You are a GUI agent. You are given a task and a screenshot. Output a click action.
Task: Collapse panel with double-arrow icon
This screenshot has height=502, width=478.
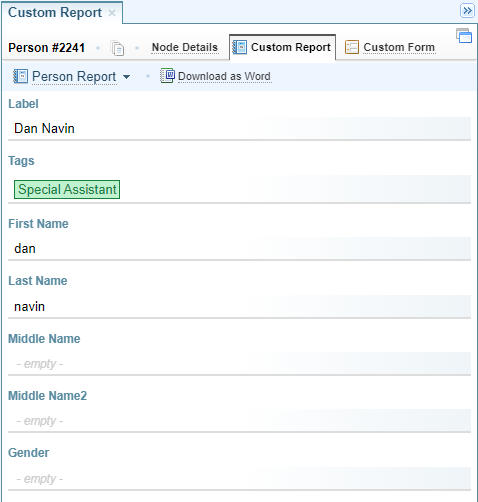pyautogui.click(x=467, y=11)
